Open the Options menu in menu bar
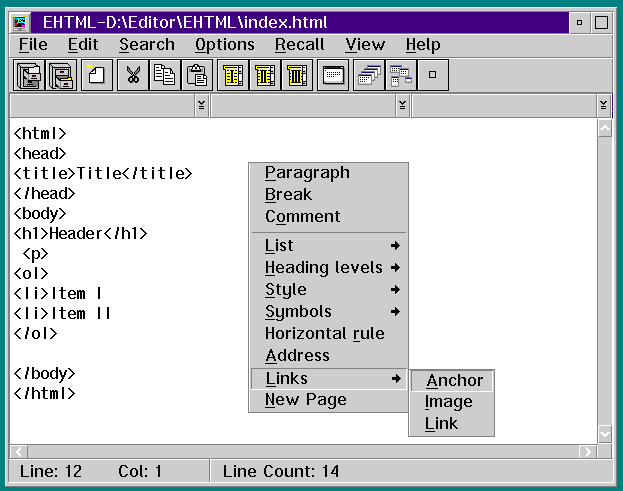The image size is (623, 491). coord(224,44)
